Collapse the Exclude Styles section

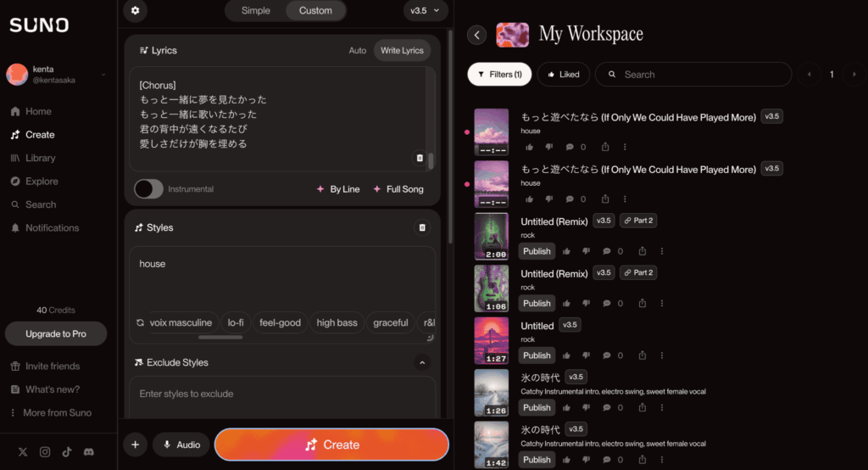(x=422, y=362)
